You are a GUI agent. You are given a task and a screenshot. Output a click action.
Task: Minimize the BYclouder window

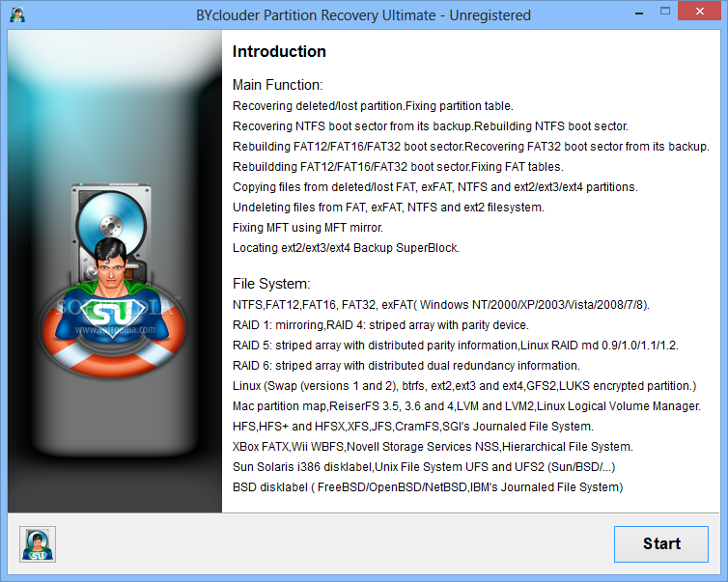click(x=639, y=14)
